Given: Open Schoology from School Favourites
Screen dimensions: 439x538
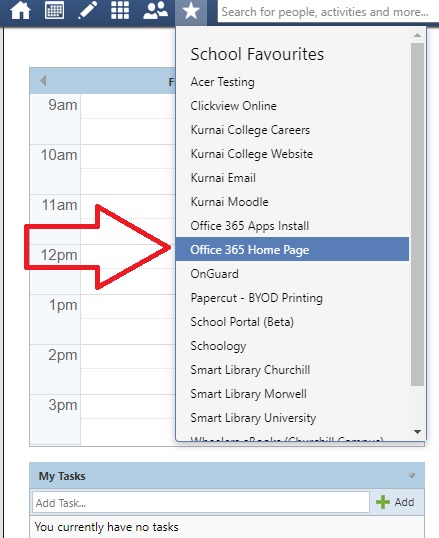Looking at the screenshot, I should pyautogui.click(x=218, y=346).
